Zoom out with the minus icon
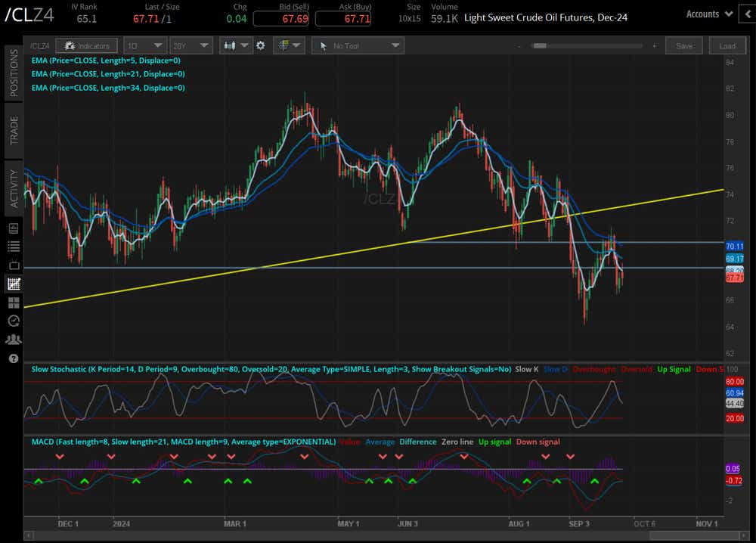This screenshot has height=543, width=756. point(519,46)
